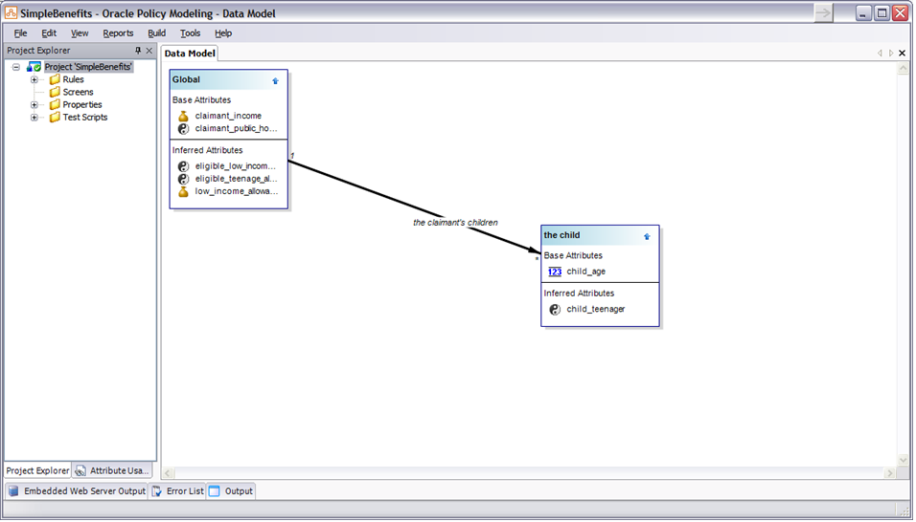
Task: Click the Screens folder icon
Action: [x=55, y=92]
